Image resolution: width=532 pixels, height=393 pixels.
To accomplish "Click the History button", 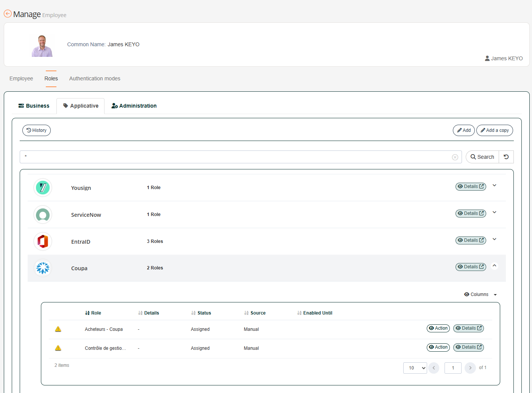I will coord(36,130).
